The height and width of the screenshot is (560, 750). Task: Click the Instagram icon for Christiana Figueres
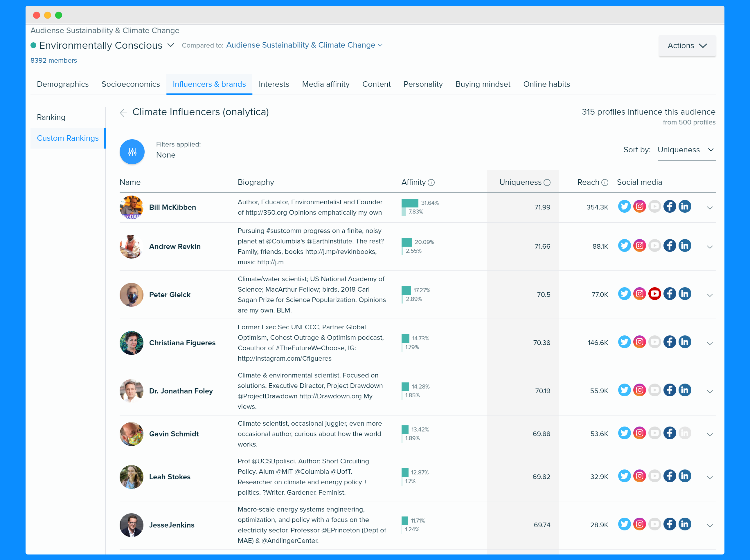coord(639,342)
